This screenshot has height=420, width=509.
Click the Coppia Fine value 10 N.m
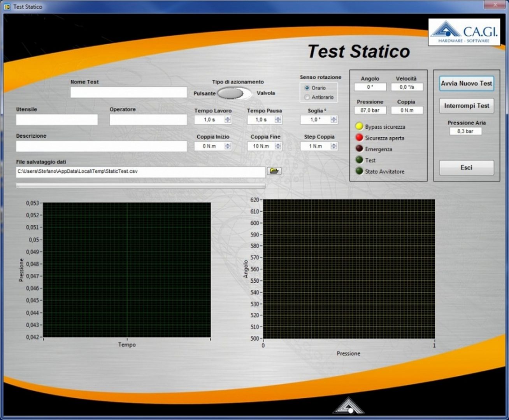click(x=261, y=146)
